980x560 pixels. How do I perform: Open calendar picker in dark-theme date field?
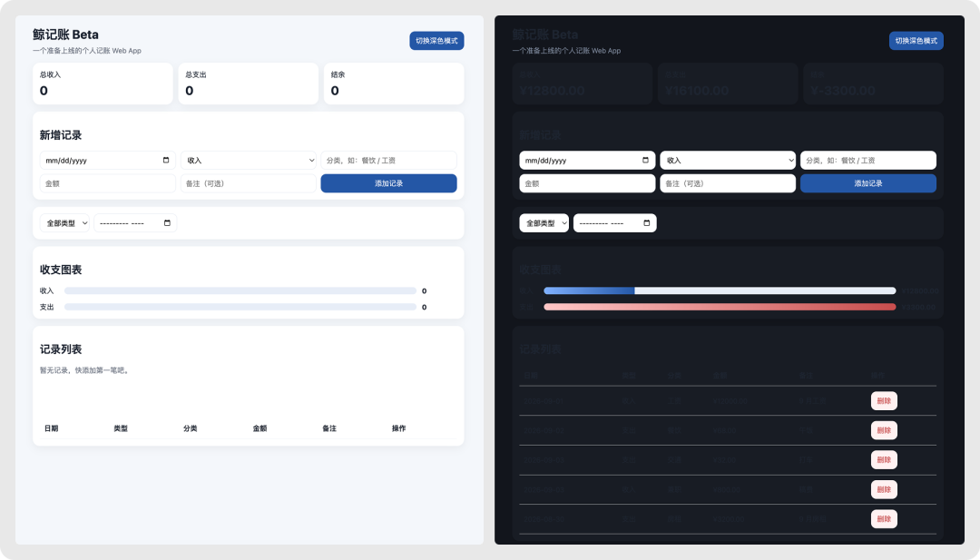646,160
